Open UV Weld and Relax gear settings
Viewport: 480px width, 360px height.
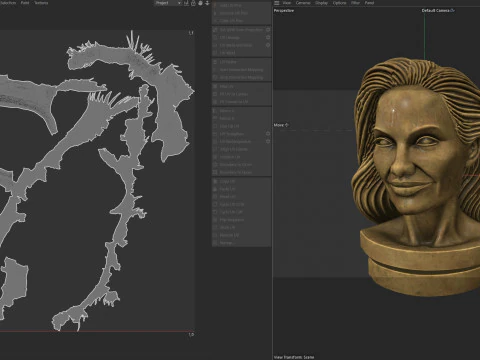[x=268, y=45]
